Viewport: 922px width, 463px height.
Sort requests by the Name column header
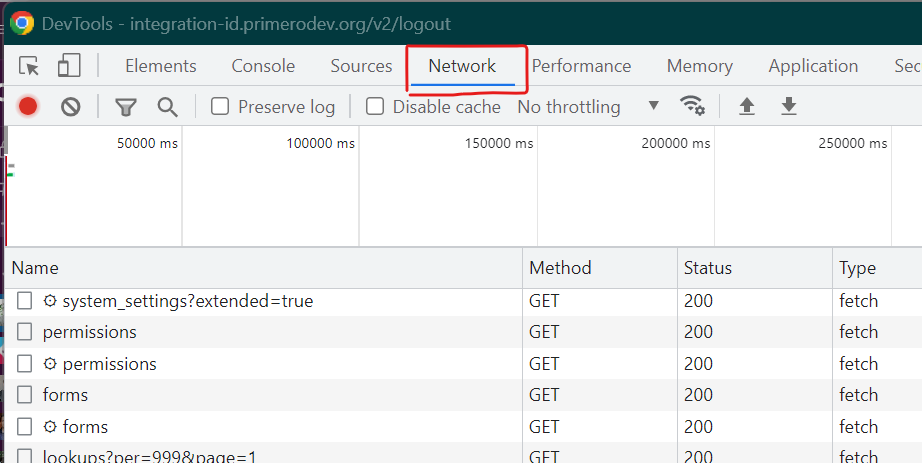(263, 268)
